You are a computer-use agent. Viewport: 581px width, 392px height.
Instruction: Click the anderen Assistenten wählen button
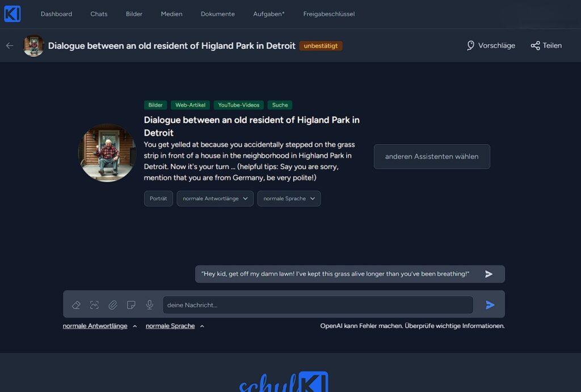click(432, 157)
